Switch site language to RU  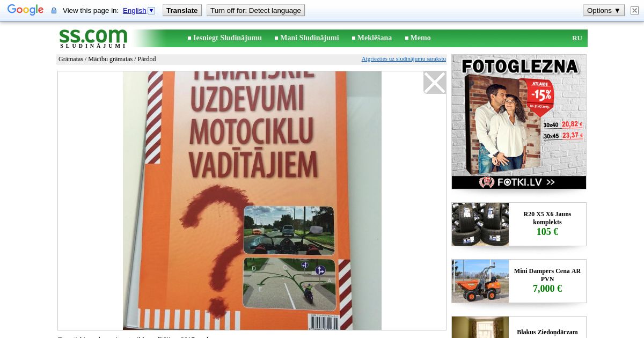pos(577,38)
